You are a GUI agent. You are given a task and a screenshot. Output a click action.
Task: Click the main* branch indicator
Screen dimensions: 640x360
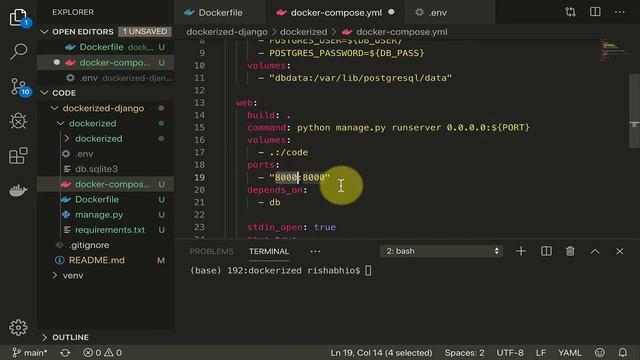(29, 353)
